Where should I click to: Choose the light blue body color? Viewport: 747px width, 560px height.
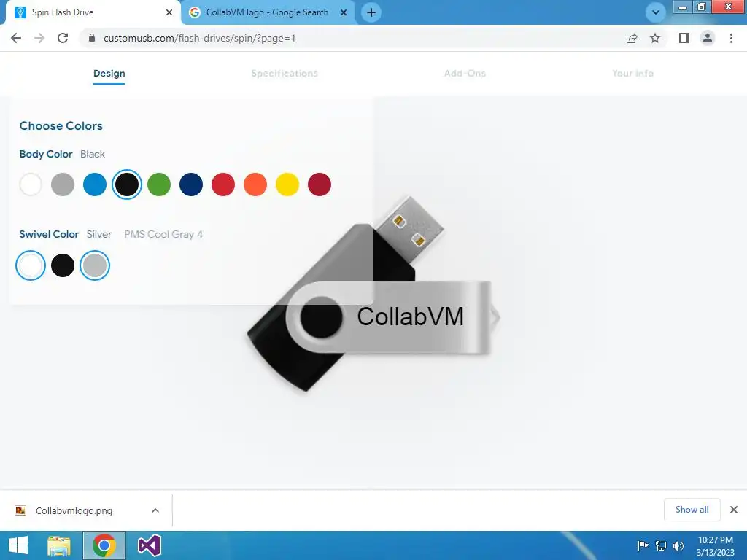pos(95,184)
